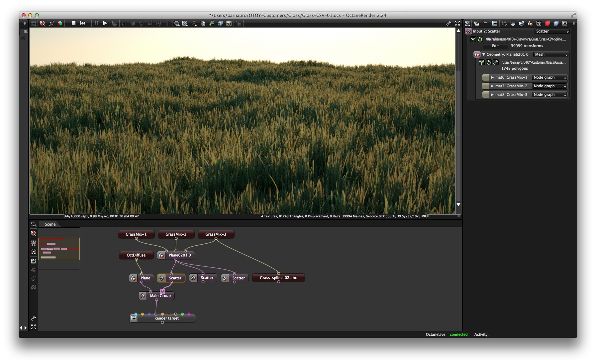Select the OctDiffuse node

coord(136,255)
